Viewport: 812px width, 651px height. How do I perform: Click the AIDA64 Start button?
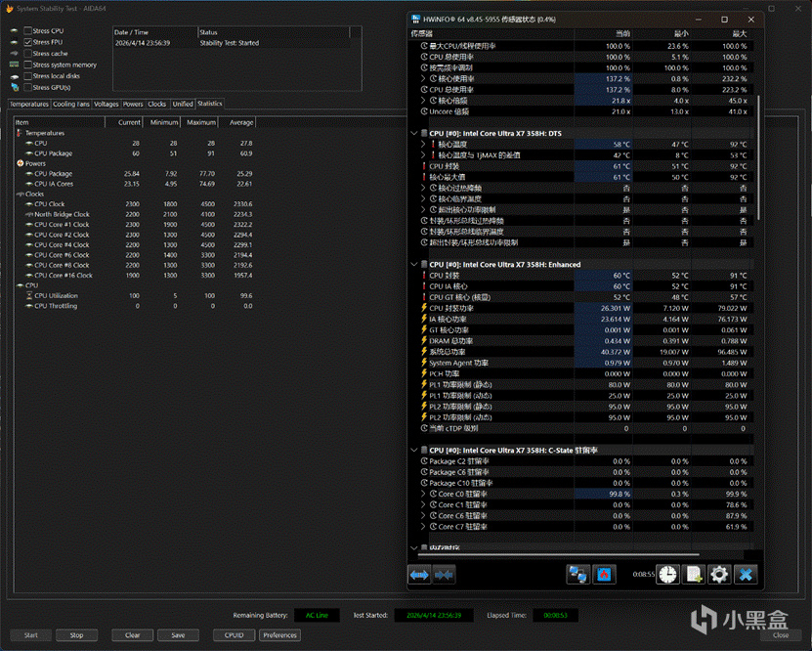[x=31, y=635]
